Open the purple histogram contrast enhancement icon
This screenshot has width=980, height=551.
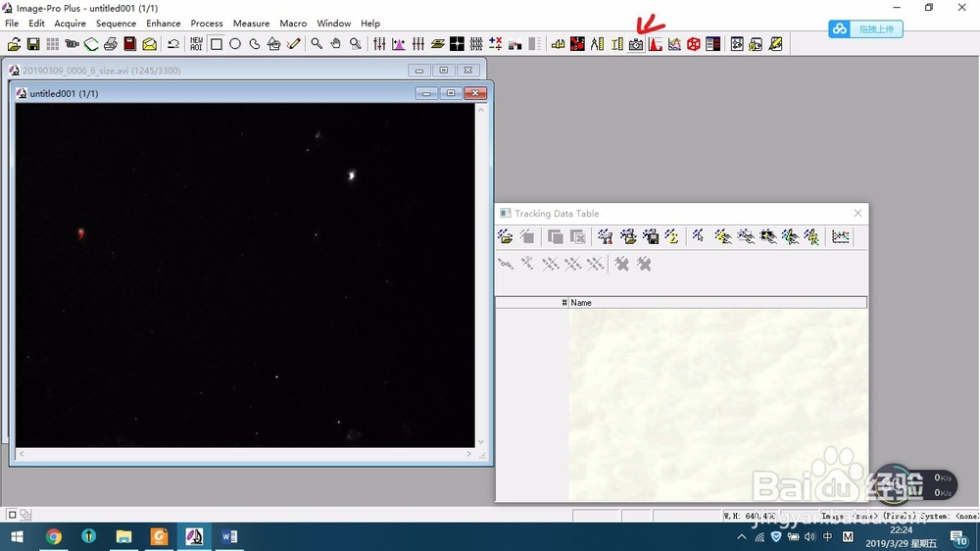(399, 44)
